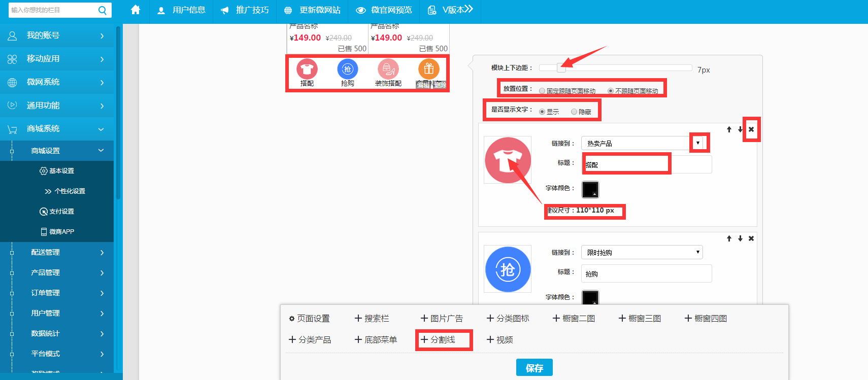Add a 分割线 module
The width and height of the screenshot is (868, 380).
[439, 340]
